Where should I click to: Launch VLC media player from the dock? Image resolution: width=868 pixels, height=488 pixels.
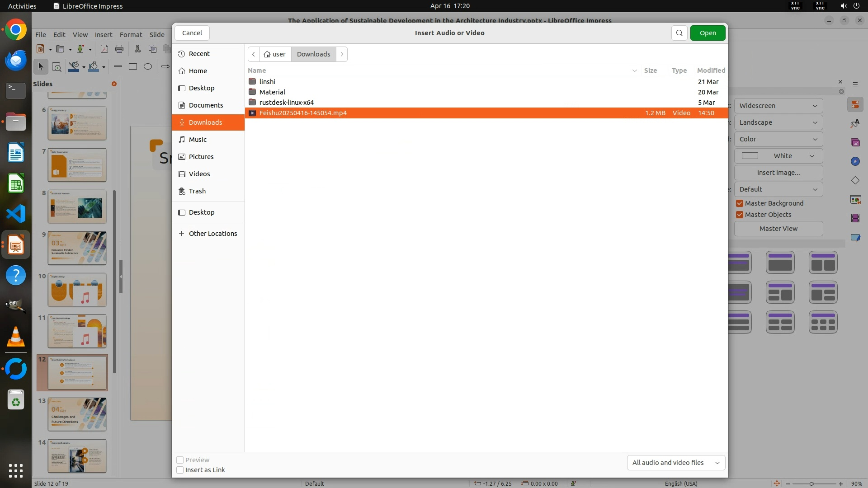point(16,337)
